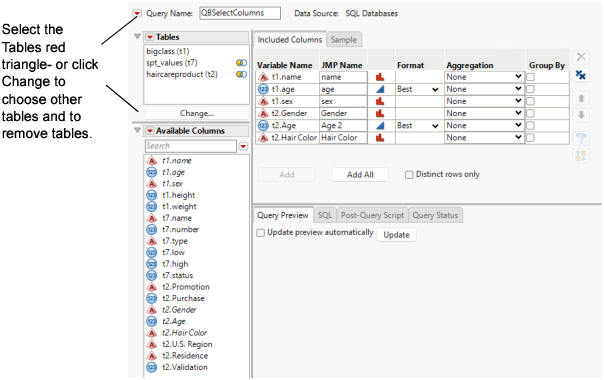
Task: Click the Query Name input field
Action: click(240, 13)
